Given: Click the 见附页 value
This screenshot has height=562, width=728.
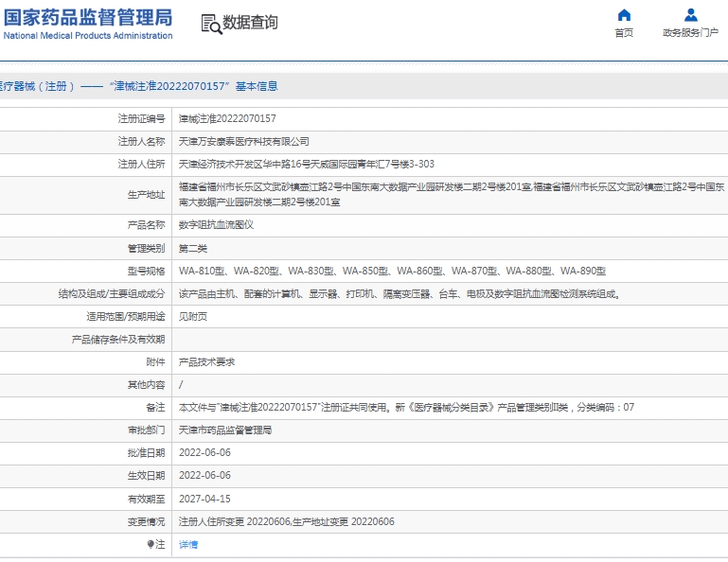Looking at the screenshot, I should point(193,317).
